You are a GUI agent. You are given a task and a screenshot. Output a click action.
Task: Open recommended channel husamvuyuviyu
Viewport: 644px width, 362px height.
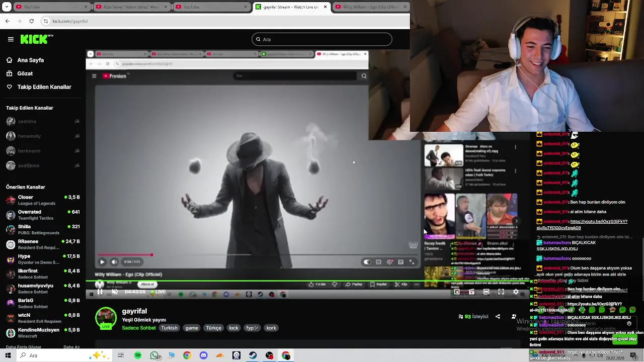[43, 289]
